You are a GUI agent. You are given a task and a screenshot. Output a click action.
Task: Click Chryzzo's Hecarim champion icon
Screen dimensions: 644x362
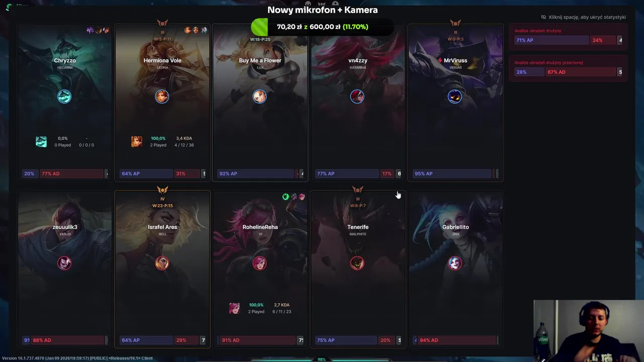[x=64, y=97]
